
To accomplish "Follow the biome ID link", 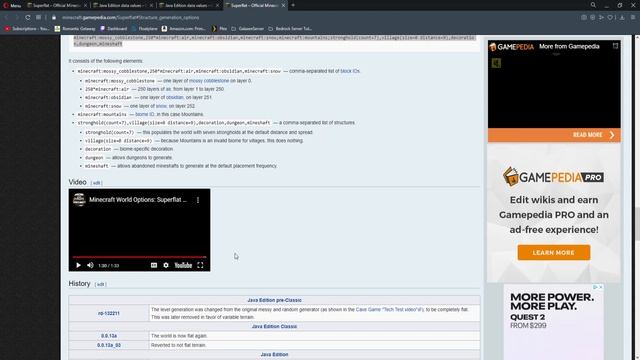I will click(145, 115).
